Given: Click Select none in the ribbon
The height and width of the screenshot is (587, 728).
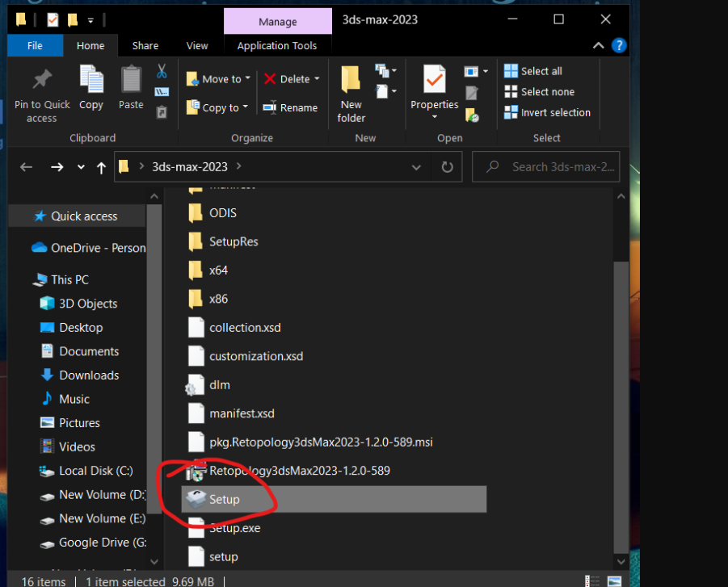Looking at the screenshot, I should pyautogui.click(x=539, y=92).
